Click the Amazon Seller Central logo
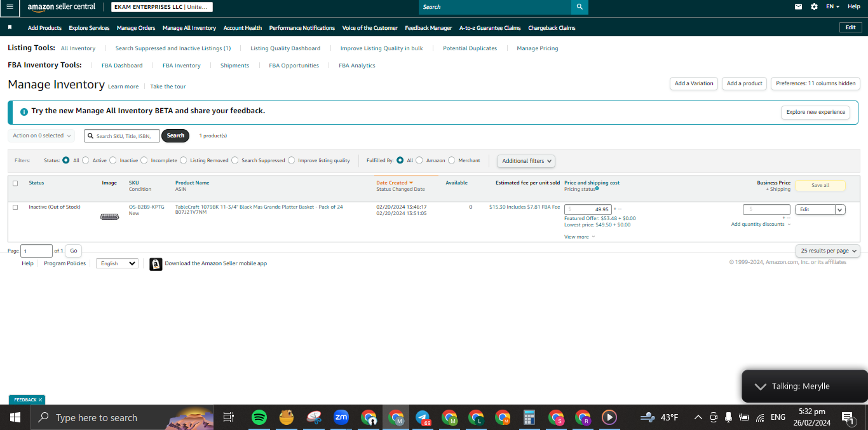 coord(61,7)
